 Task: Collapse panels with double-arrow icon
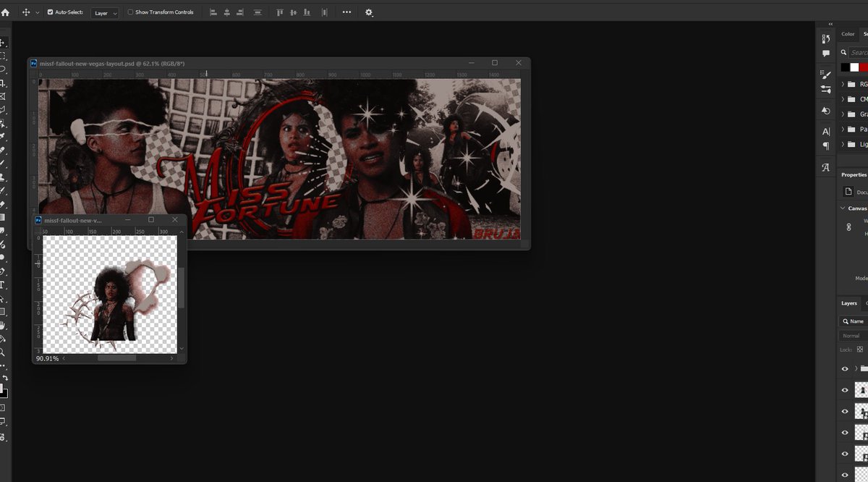pyautogui.click(x=831, y=24)
